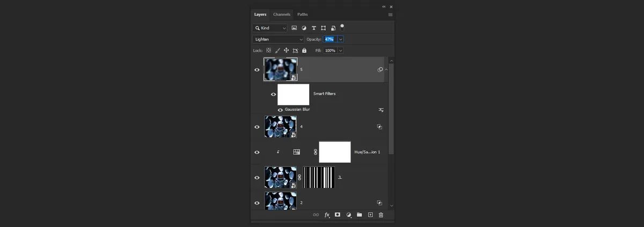Screen dimensions: 644x227
Task: Select Hue/Saturation layer mask thumbnail
Action: (x=335, y=152)
